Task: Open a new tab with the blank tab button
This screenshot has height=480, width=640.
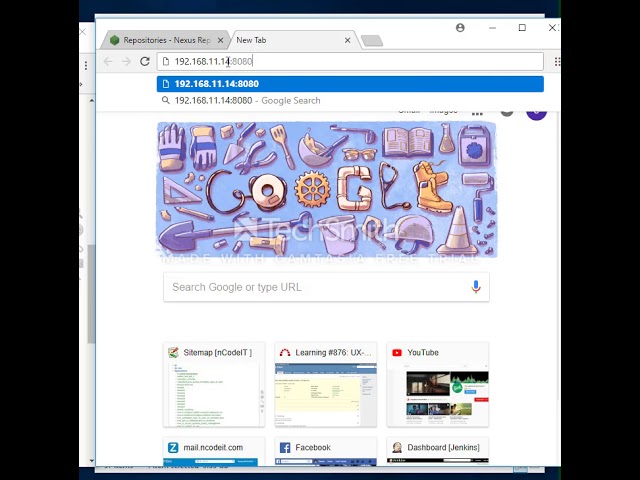Action: [x=372, y=40]
